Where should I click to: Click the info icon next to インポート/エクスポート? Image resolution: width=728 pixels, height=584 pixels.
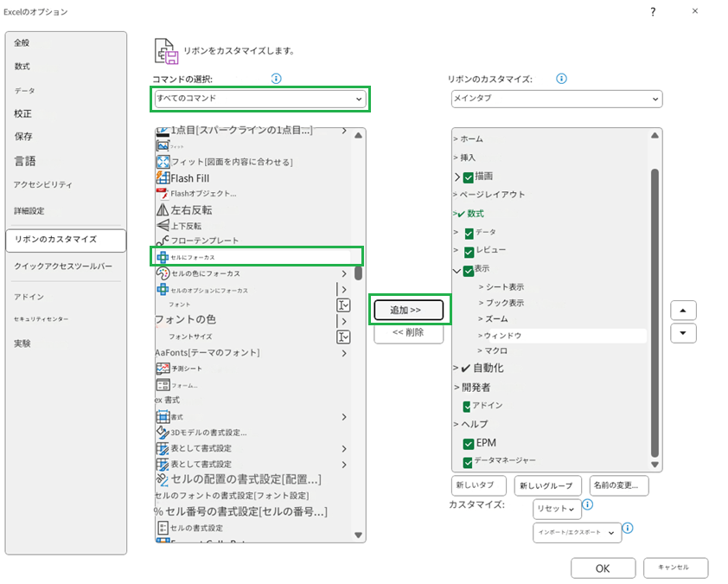coord(627,529)
